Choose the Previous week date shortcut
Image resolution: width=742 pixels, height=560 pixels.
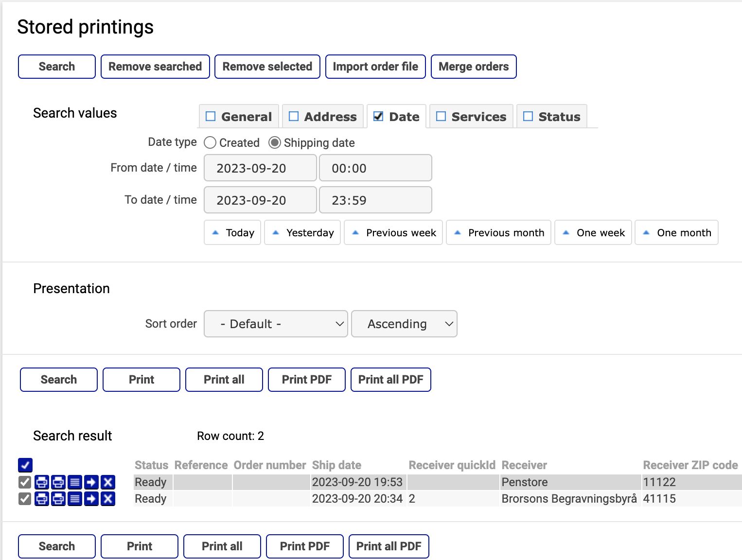coord(393,232)
